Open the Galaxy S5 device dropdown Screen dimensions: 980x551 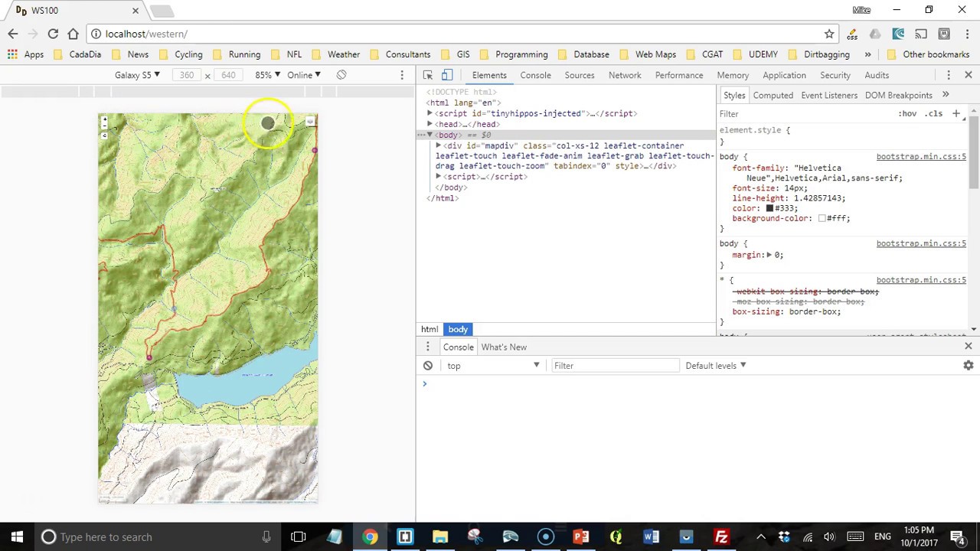tap(137, 75)
